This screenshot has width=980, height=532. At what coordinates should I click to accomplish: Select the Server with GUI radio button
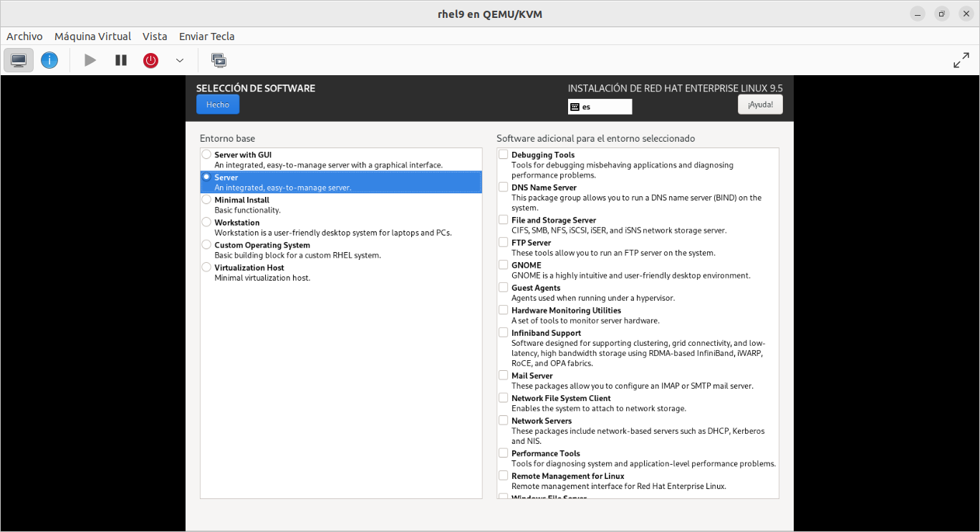(206, 155)
